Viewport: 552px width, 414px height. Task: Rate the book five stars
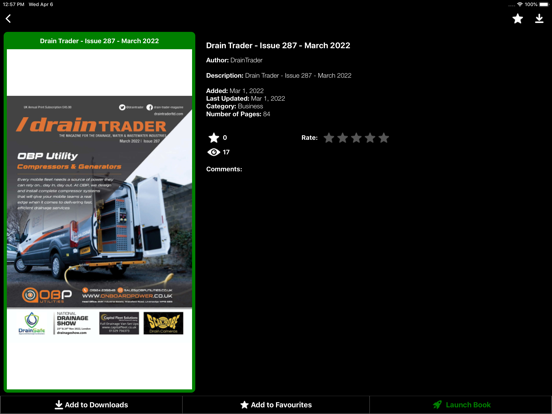click(384, 138)
